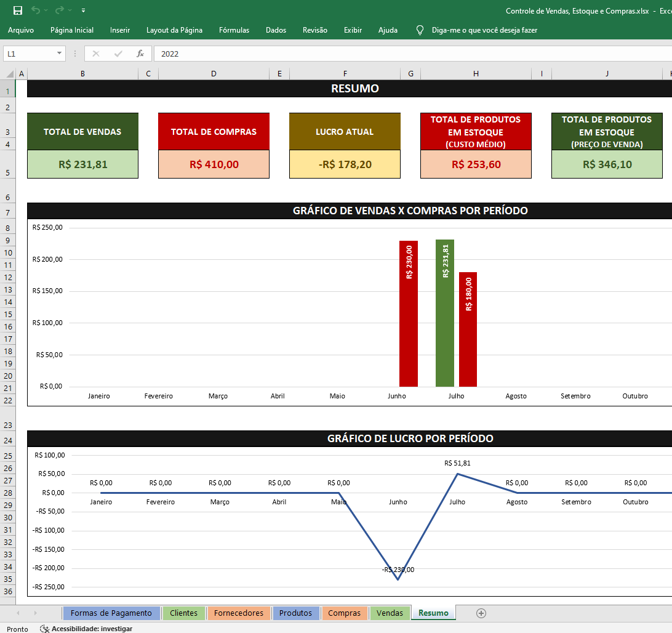This screenshot has height=633, width=672.
Task: Click the Insert Function fx icon
Action: (x=140, y=54)
